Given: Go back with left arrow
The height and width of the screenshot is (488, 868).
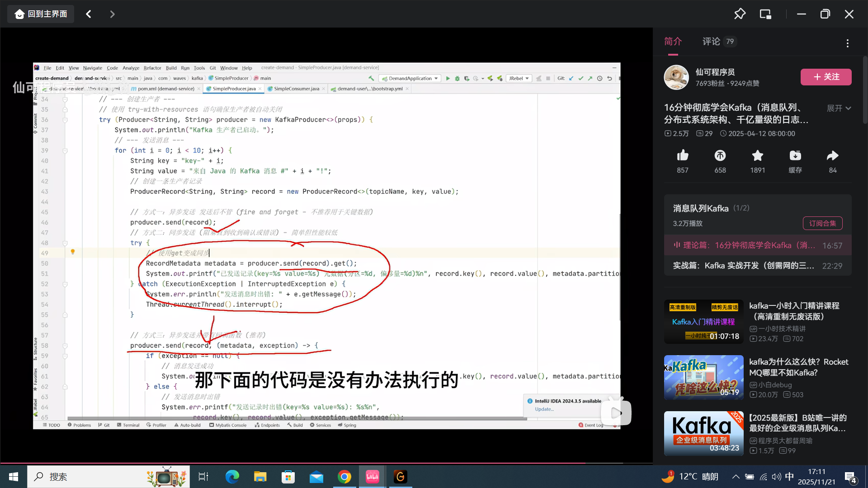Looking at the screenshot, I should [89, 14].
